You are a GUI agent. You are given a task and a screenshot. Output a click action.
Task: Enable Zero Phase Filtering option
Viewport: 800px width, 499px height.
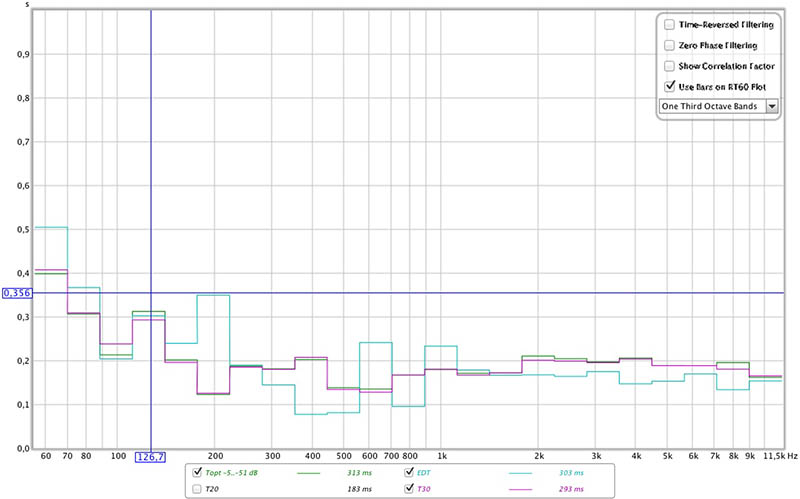[669, 45]
